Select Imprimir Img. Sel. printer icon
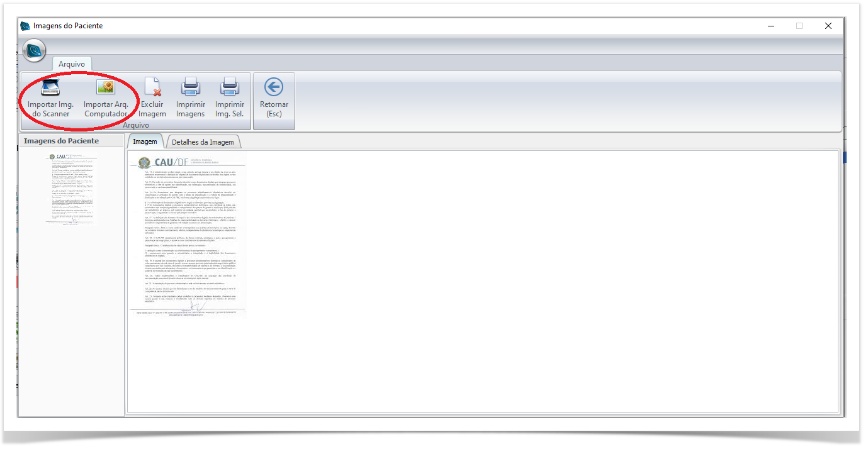 (x=229, y=87)
